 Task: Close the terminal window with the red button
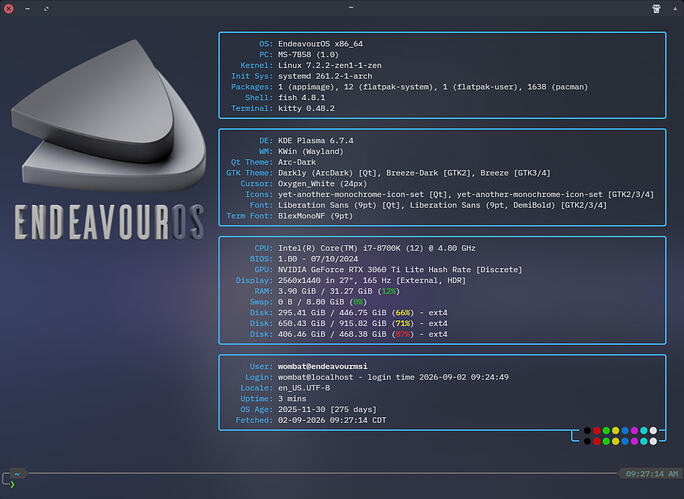[x=9, y=8]
